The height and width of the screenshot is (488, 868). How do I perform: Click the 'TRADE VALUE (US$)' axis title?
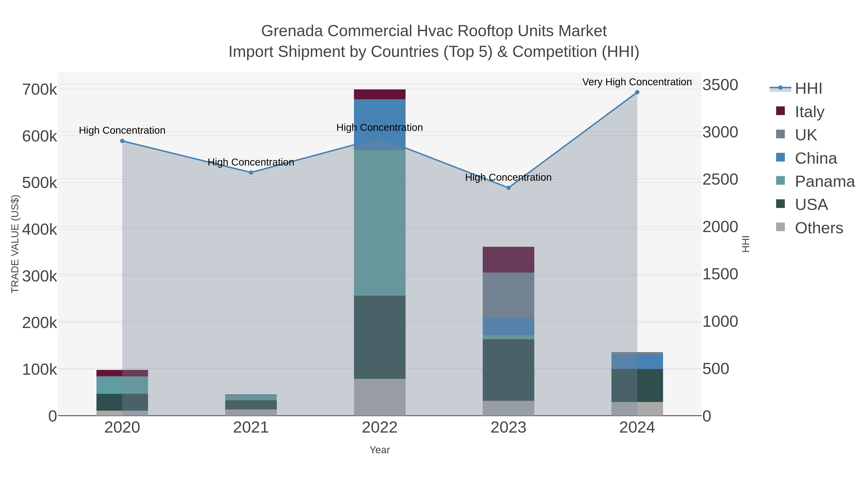(x=15, y=244)
